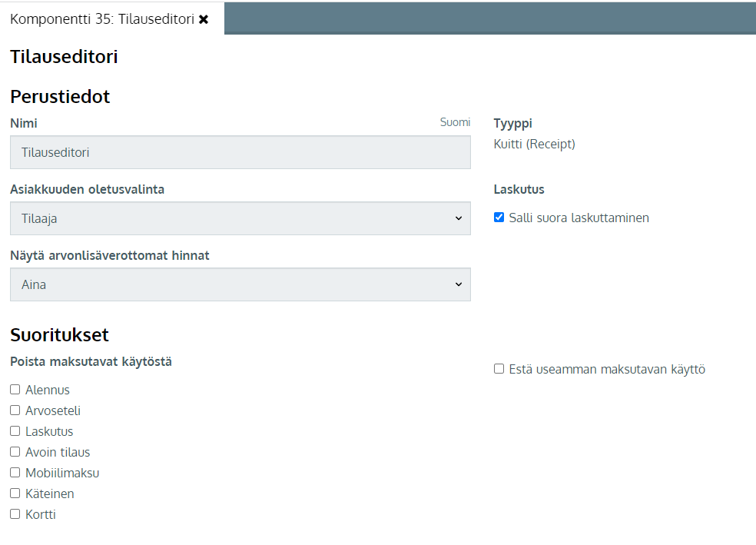The height and width of the screenshot is (545, 756).
Task: Click into the Nimi input field
Action: click(x=240, y=152)
